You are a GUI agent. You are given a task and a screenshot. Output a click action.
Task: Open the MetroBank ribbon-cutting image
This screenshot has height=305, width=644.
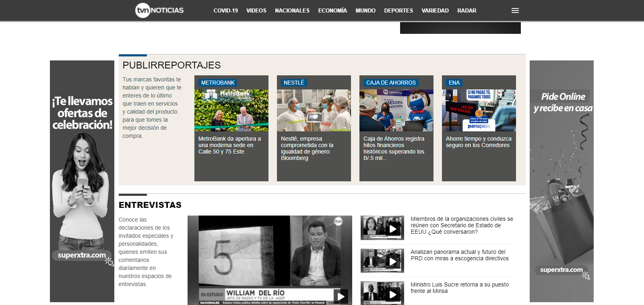(x=231, y=110)
